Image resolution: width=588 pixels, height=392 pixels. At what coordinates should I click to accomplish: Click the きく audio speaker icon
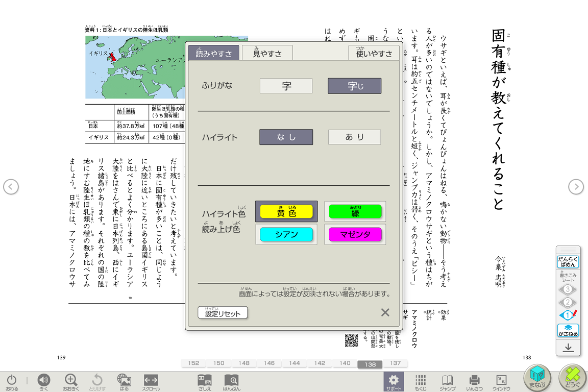(43, 380)
